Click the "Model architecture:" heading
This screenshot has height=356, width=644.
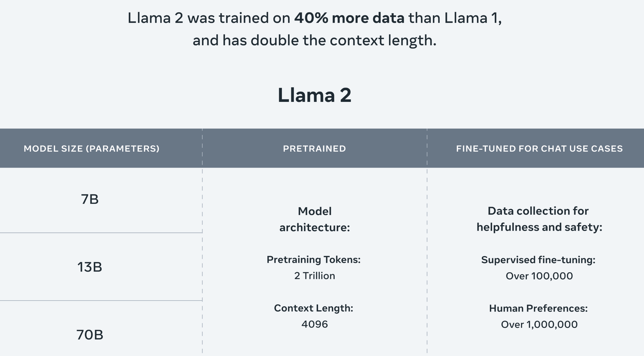[x=314, y=219]
